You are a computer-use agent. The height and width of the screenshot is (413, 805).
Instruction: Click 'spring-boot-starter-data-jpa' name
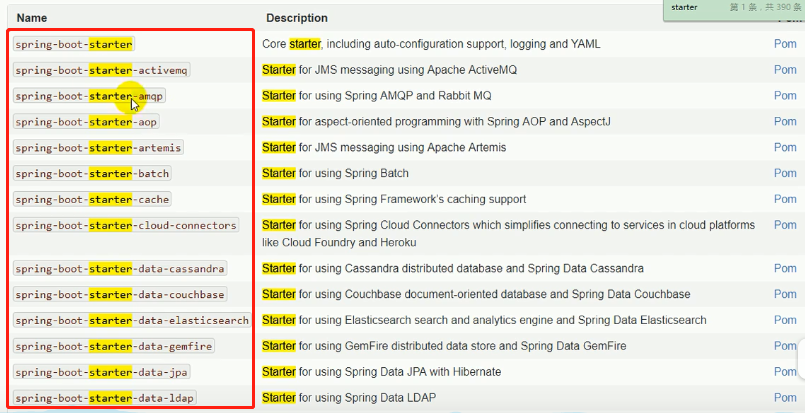click(x=102, y=372)
